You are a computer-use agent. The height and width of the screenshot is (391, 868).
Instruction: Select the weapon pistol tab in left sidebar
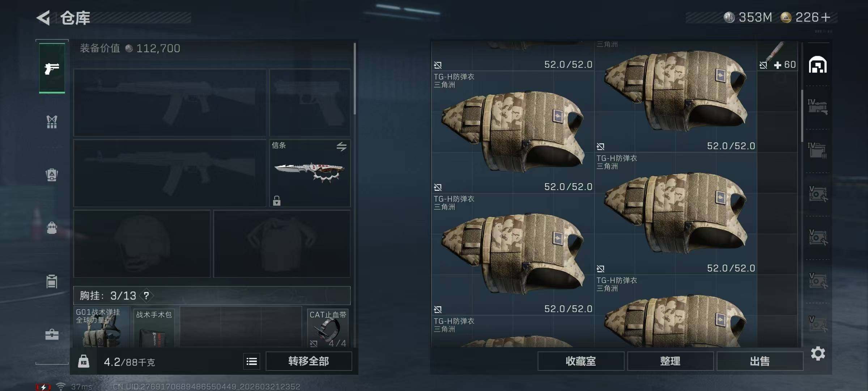coord(52,68)
